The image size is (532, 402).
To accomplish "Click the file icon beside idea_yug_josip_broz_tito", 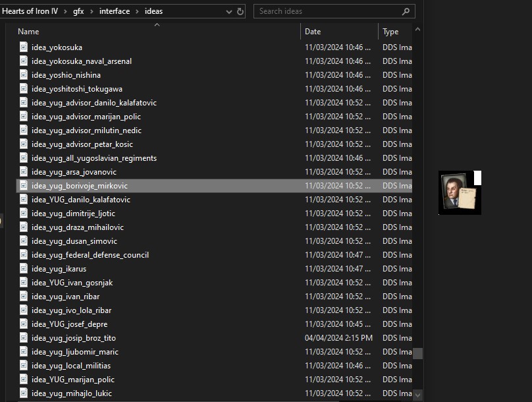I will click(x=24, y=338).
